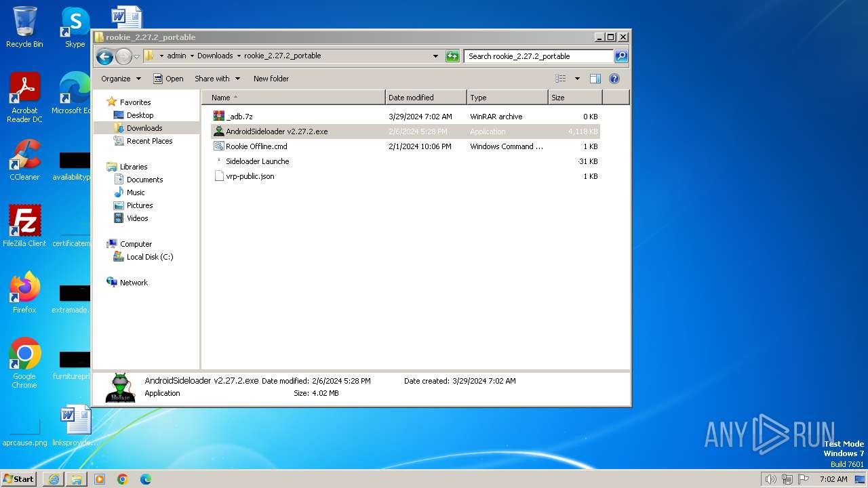Viewport: 868px width, 488px height.
Task: Open Downloads in the Favorites list
Action: (x=144, y=128)
